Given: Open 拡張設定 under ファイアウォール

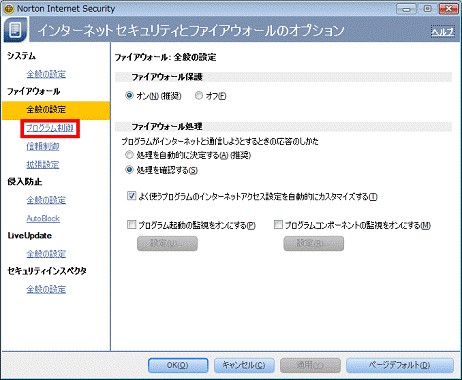Looking at the screenshot, I should [43, 164].
